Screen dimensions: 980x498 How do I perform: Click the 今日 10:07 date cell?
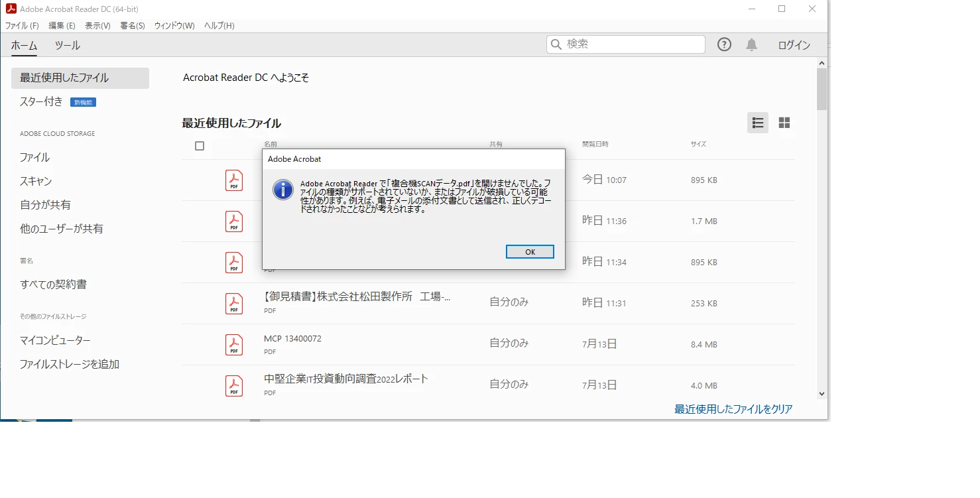[x=604, y=180]
